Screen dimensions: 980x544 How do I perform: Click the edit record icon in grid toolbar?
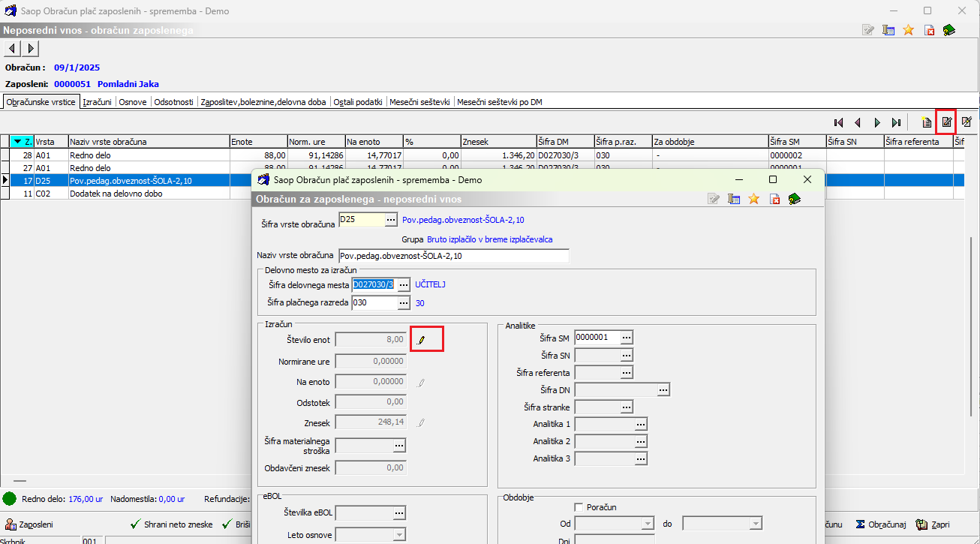click(x=946, y=122)
